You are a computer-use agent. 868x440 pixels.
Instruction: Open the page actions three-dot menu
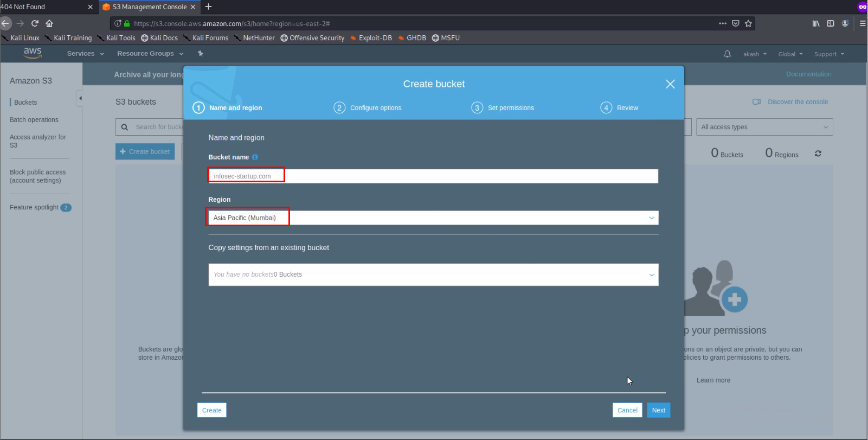click(723, 23)
